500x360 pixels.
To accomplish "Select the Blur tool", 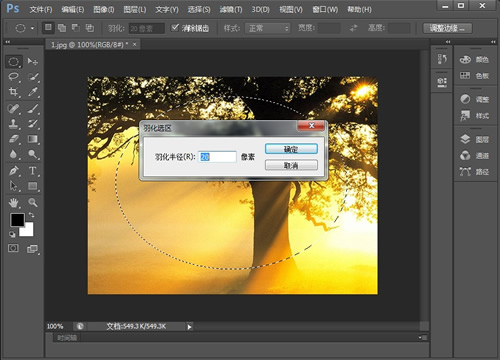I will pyautogui.click(x=14, y=154).
